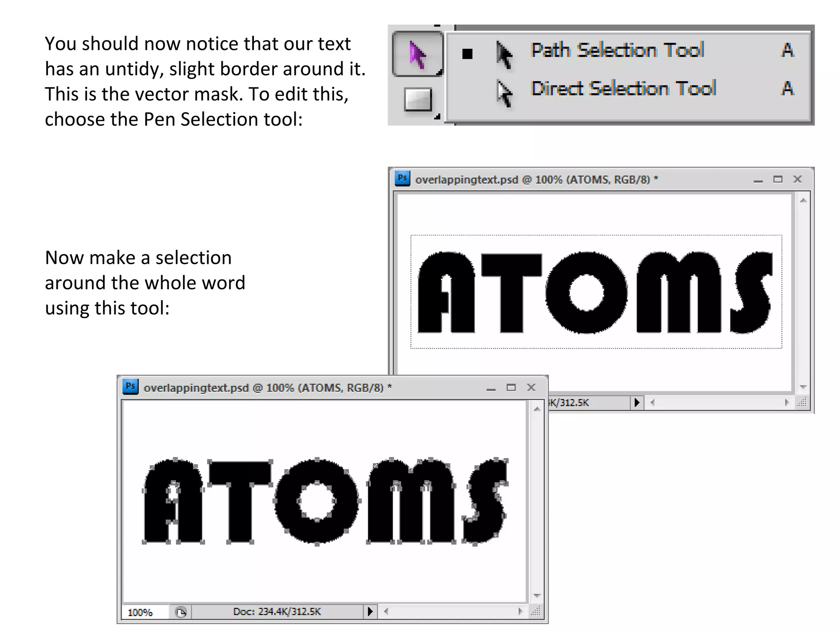Click scroll up arrow in upper window
This screenshot has width=840, height=630.
click(x=803, y=201)
